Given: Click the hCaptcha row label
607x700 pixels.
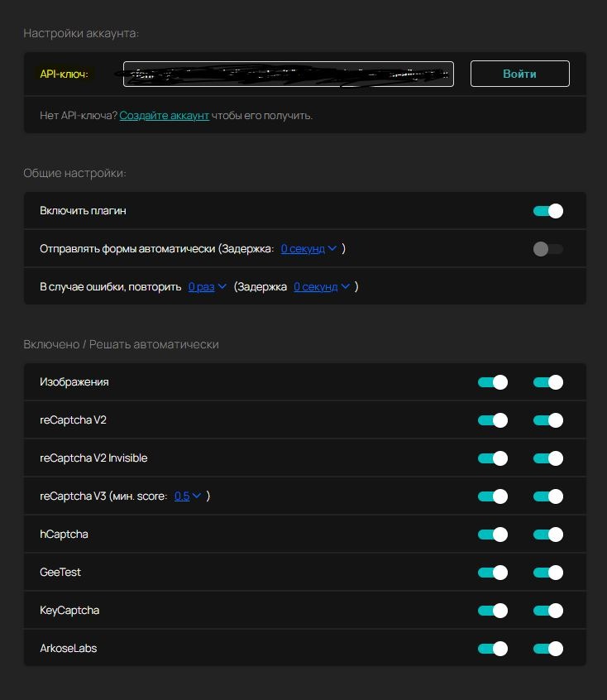Looking at the screenshot, I should tap(64, 535).
